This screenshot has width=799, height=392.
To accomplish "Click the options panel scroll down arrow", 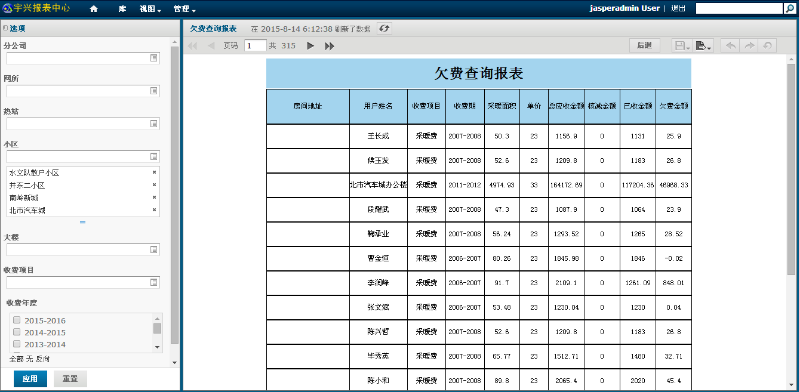I will click(x=175, y=362).
